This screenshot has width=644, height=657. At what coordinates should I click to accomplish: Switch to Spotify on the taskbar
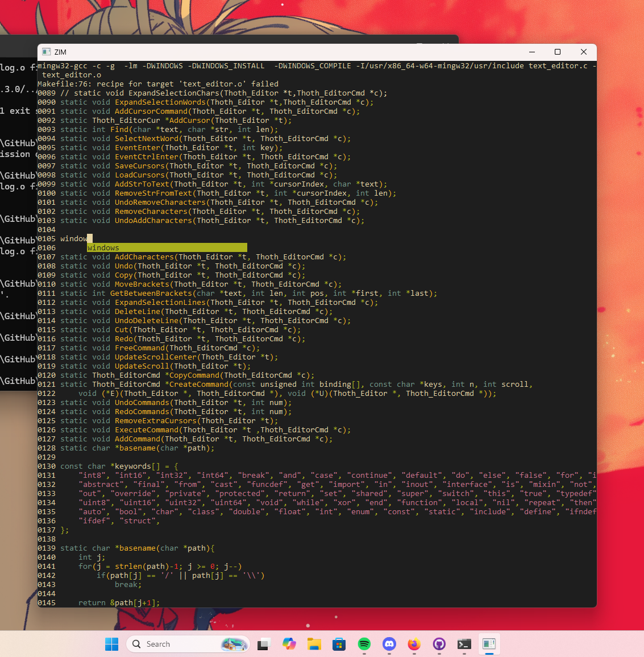pos(364,644)
